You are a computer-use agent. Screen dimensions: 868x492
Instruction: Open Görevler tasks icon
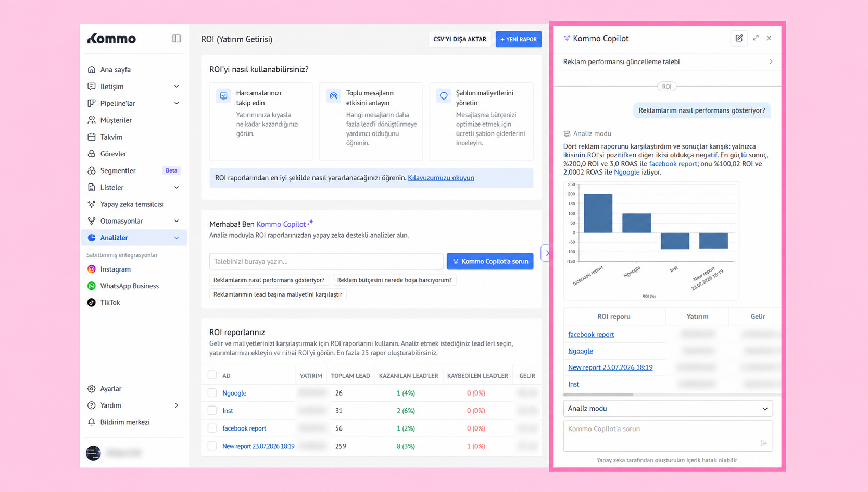click(92, 154)
